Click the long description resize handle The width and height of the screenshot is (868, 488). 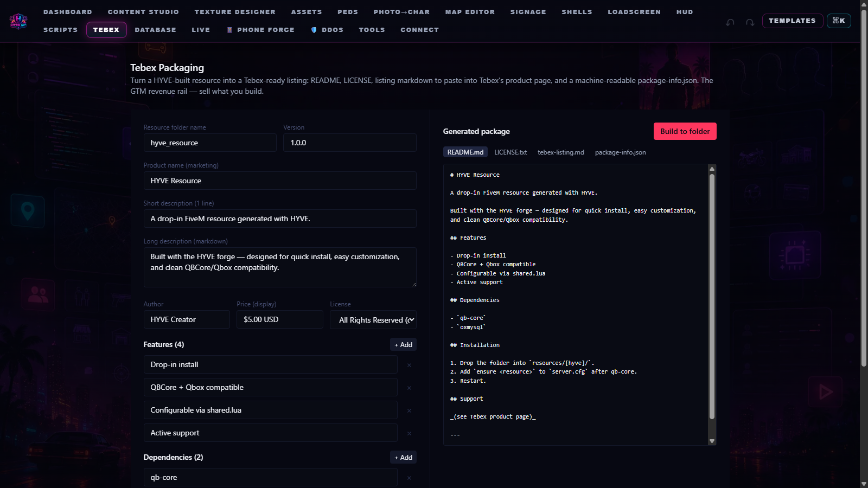413,284
